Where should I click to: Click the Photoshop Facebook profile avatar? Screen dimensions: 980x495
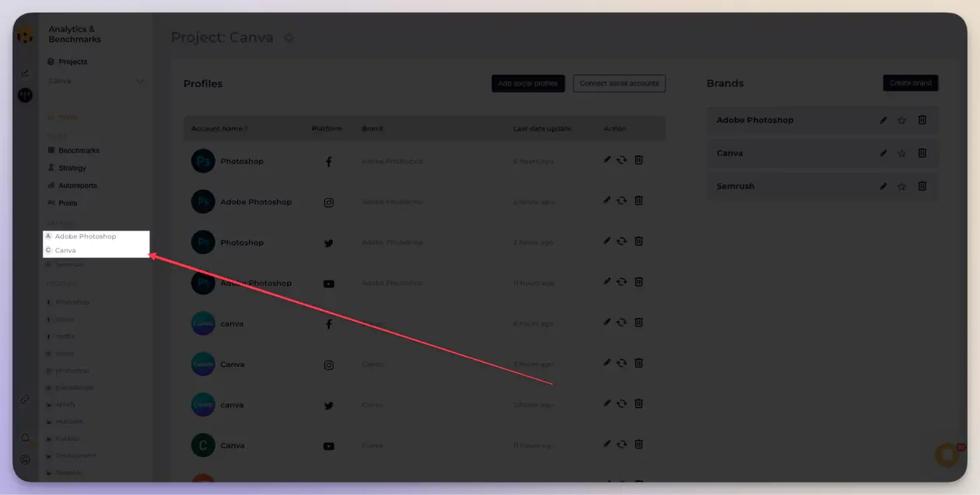(203, 161)
